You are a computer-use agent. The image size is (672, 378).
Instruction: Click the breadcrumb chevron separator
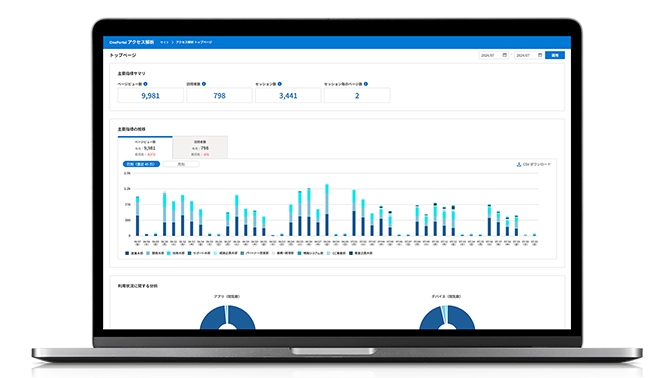pyautogui.click(x=172, y=42)
